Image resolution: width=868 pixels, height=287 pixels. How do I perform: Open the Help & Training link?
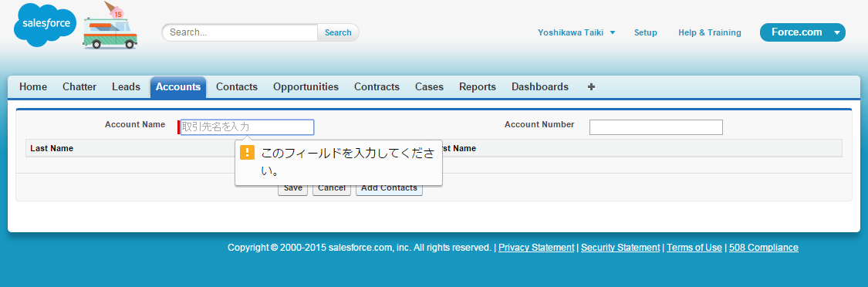point(710,32)
